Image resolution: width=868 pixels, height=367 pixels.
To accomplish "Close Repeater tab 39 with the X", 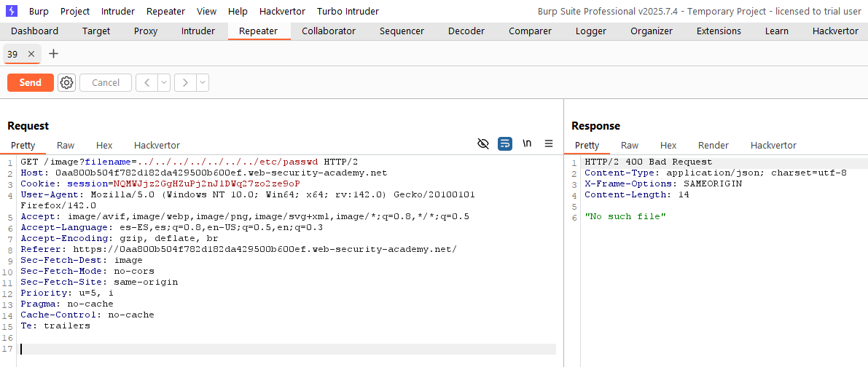I will (x=31, y=55).
